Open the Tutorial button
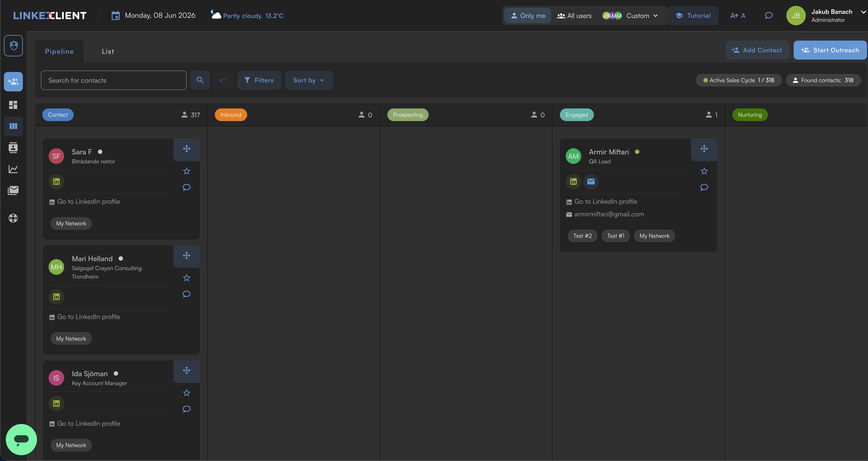The image size is (868, 461). pyautogui.click(x=693, y=16)
